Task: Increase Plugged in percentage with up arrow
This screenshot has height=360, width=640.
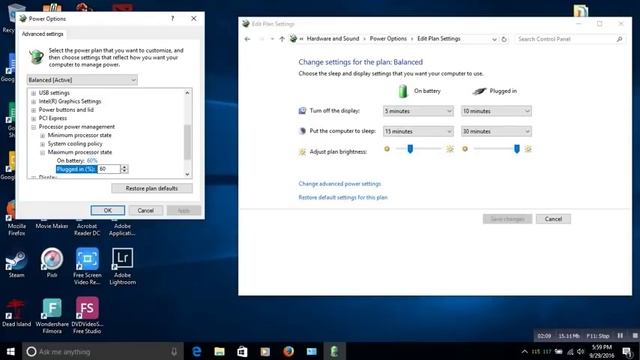Action: point(124,167)
